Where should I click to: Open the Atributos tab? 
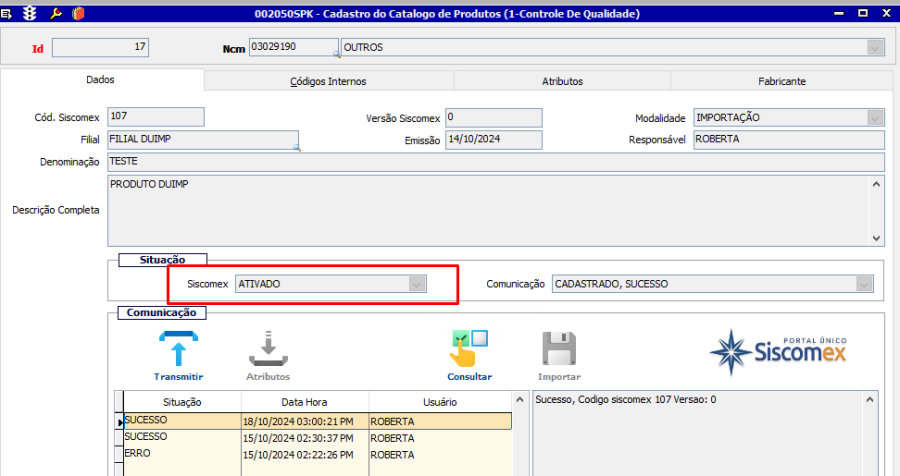(562, 82)
